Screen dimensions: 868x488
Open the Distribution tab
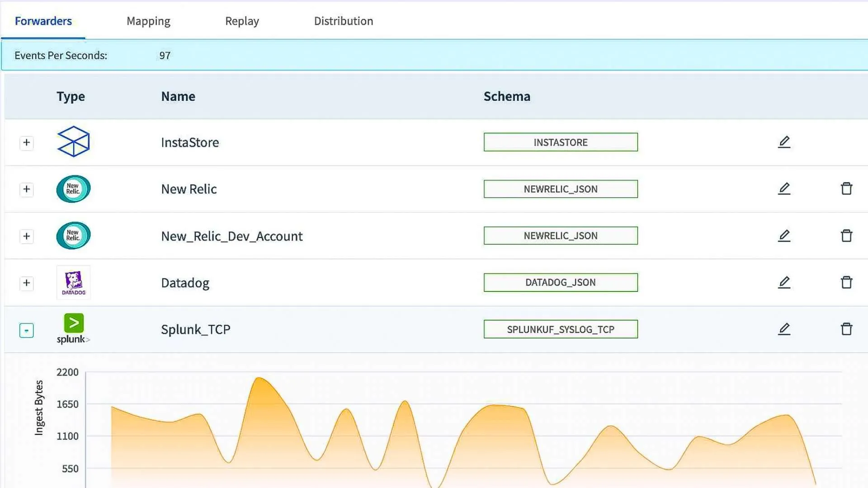344,21
